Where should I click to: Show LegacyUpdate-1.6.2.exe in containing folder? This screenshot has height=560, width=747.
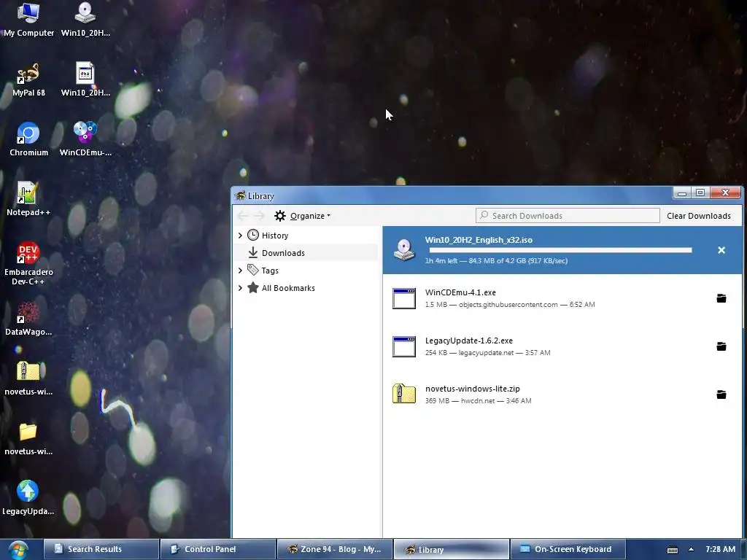coord(721,346)
